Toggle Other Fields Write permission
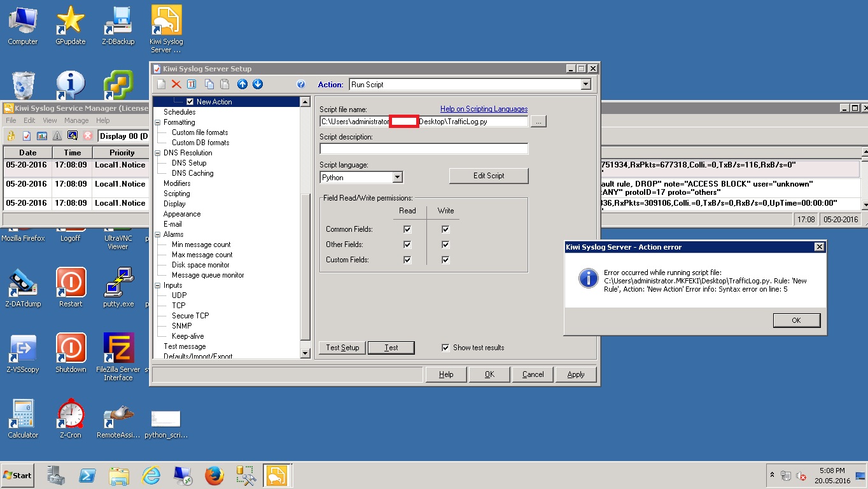868x489 pixels. click(x=445, y=244)
